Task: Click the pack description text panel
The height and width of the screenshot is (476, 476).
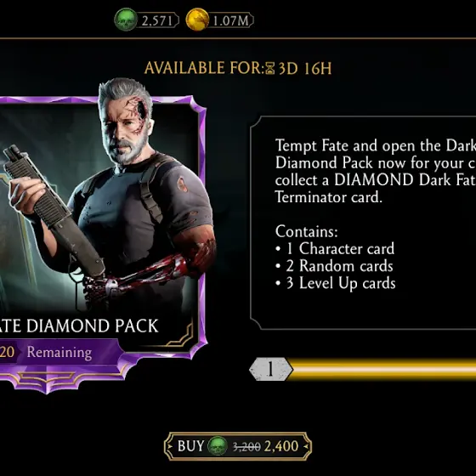Action: pyautogui.click(x=363, y=223)
